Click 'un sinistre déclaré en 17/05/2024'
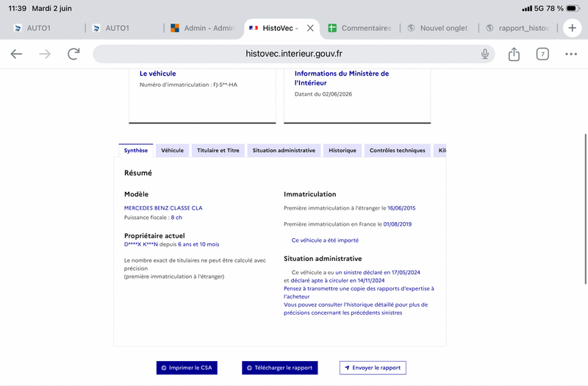 (x=378, y=272)
